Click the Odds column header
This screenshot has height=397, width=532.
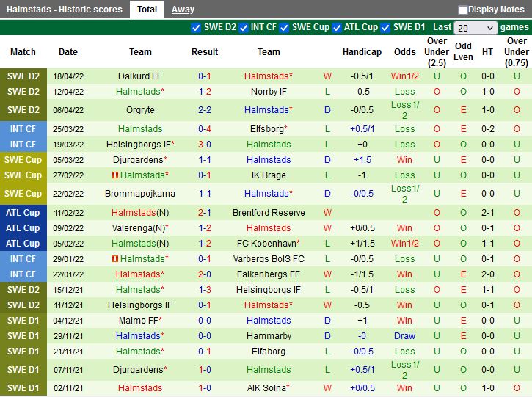pyautogui.click(x=405, y=52)
